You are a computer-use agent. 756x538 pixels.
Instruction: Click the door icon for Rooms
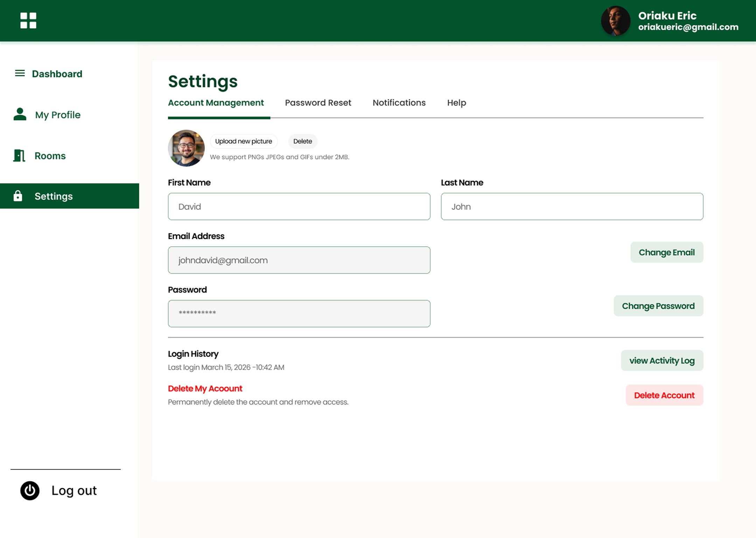[x=19, y=156]
